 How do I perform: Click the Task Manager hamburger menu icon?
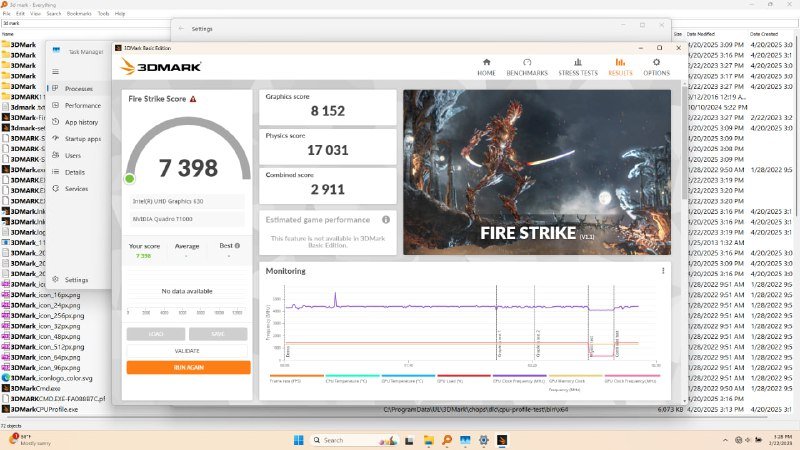[x=55, y=71]
